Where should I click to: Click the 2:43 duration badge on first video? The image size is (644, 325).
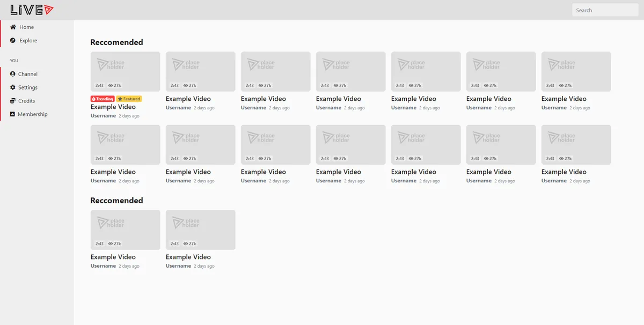click(99, 85)
